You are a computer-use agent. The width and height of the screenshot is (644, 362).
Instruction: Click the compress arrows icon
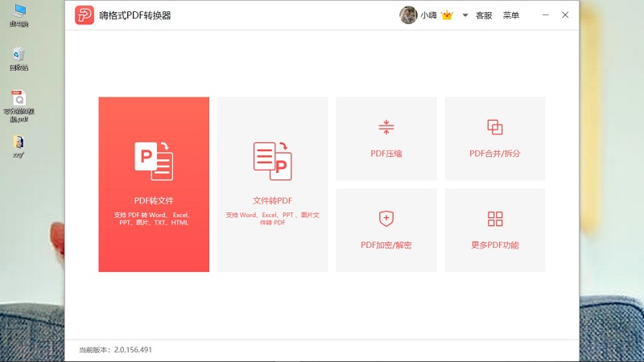coord(386,127)
